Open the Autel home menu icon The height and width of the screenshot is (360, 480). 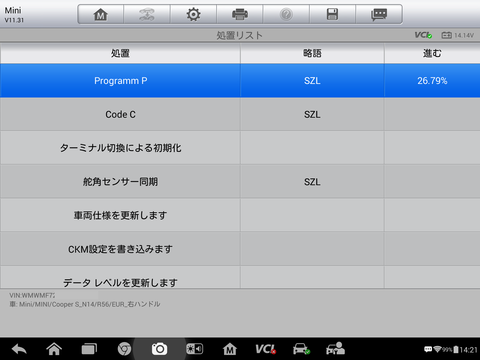pos(101,14)
